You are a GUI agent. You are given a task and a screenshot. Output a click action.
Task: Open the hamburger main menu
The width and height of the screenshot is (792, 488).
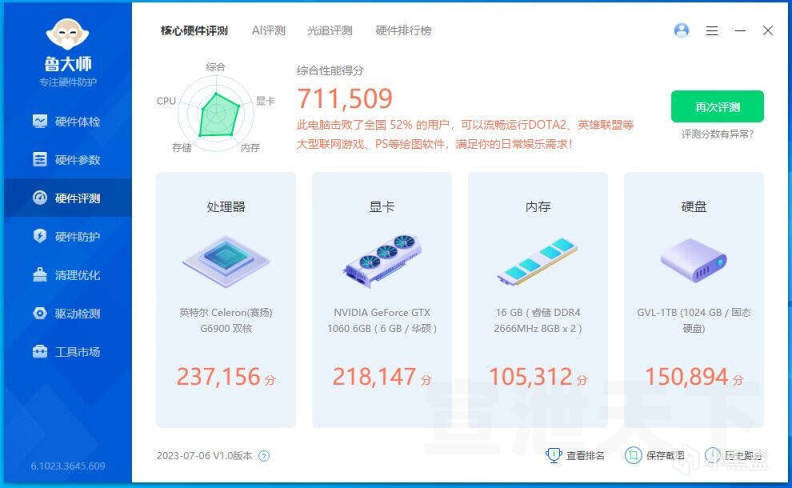tap(712, 31)
